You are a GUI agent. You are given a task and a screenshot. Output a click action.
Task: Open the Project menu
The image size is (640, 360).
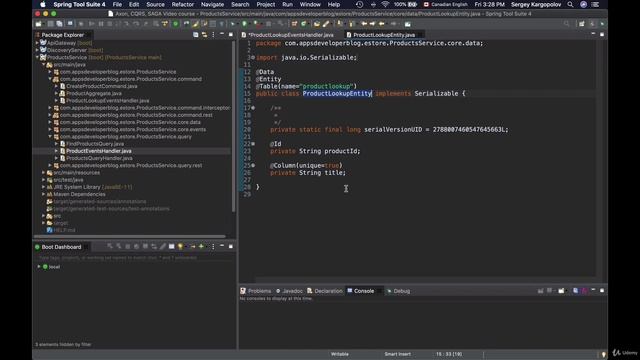pos(265,4)
